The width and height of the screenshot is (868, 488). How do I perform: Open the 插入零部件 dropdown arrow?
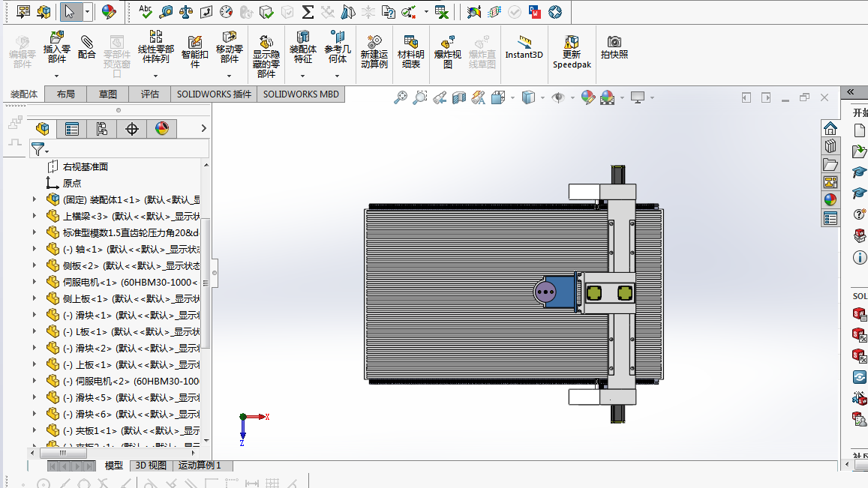coord(56,76)
